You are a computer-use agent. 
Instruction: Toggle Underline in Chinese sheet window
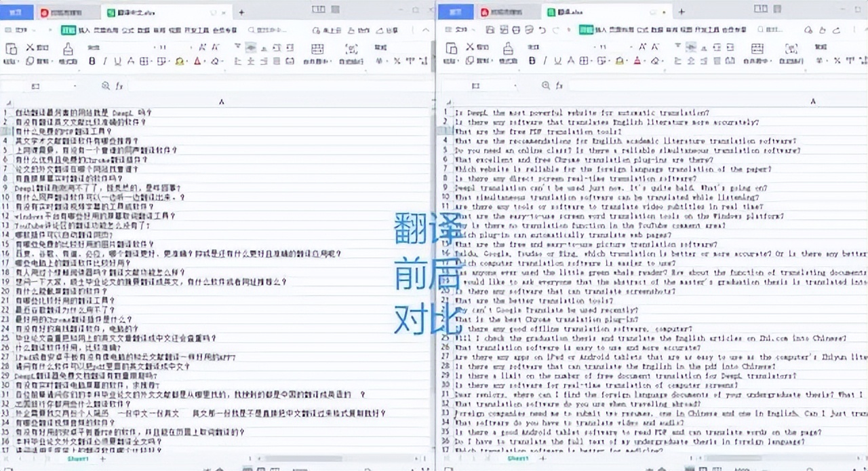[x=117, y=61]
